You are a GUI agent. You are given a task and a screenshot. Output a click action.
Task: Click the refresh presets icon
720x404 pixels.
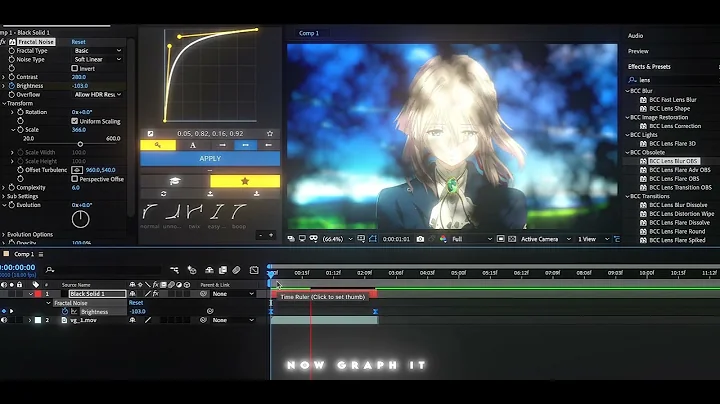[163, 194]
